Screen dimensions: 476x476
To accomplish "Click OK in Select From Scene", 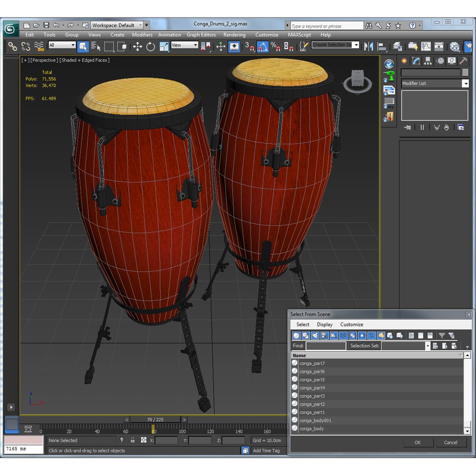I will 418,443.
